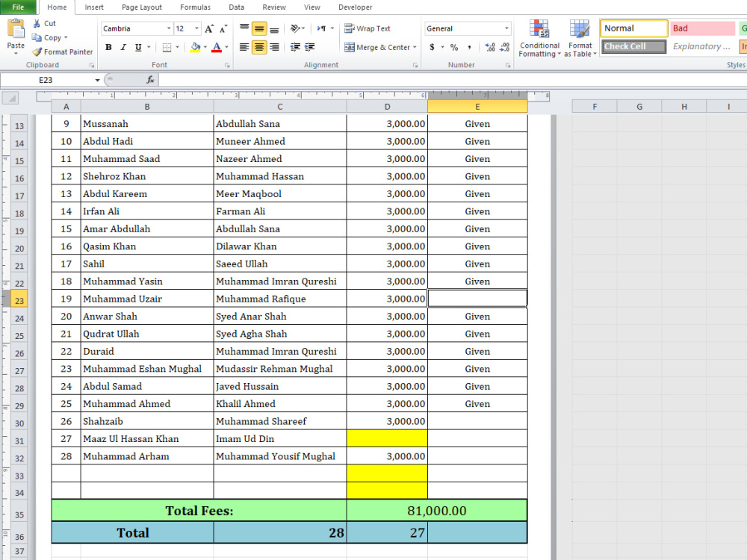Activate the Format Painter brush
The image size is (747, 560).
coord(37,52)
